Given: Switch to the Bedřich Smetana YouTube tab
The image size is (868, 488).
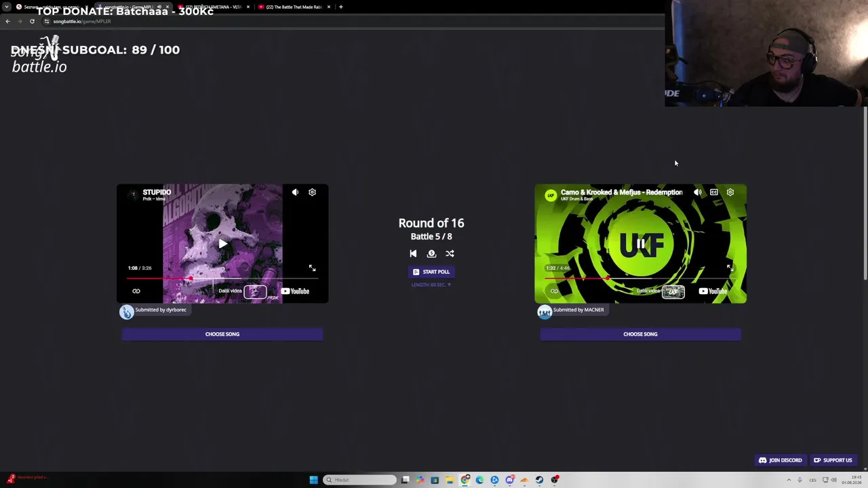Looking at the screenshot, I should (x=214, y=7).
